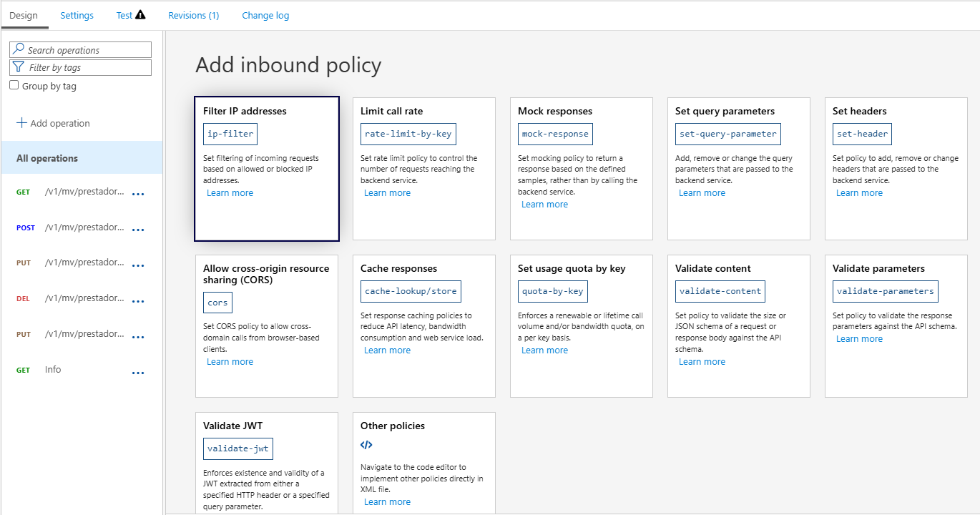
Task: Open Learn more under Filter IP addresses
Action: 230,193
